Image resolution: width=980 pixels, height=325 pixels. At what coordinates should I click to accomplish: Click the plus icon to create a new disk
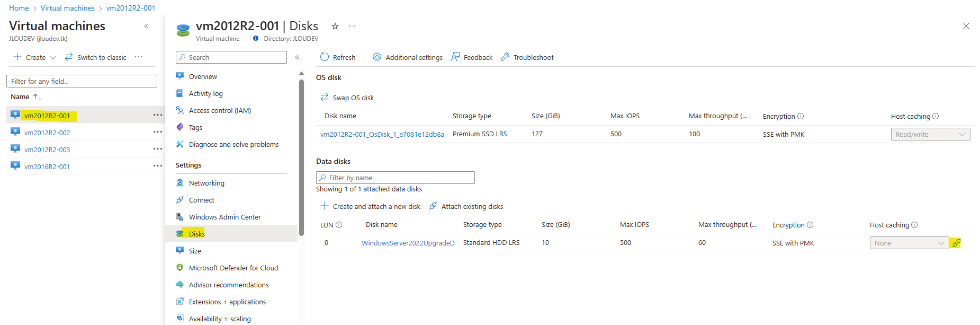pos(325,206)
